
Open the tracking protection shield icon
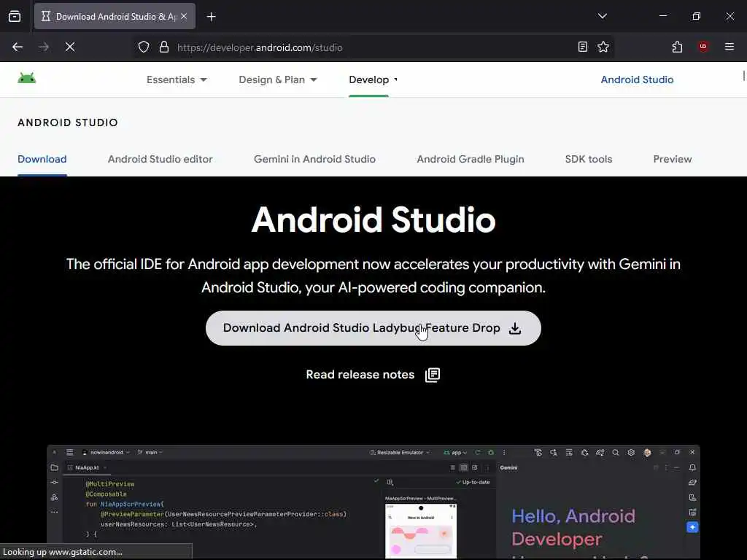point(144,47)
